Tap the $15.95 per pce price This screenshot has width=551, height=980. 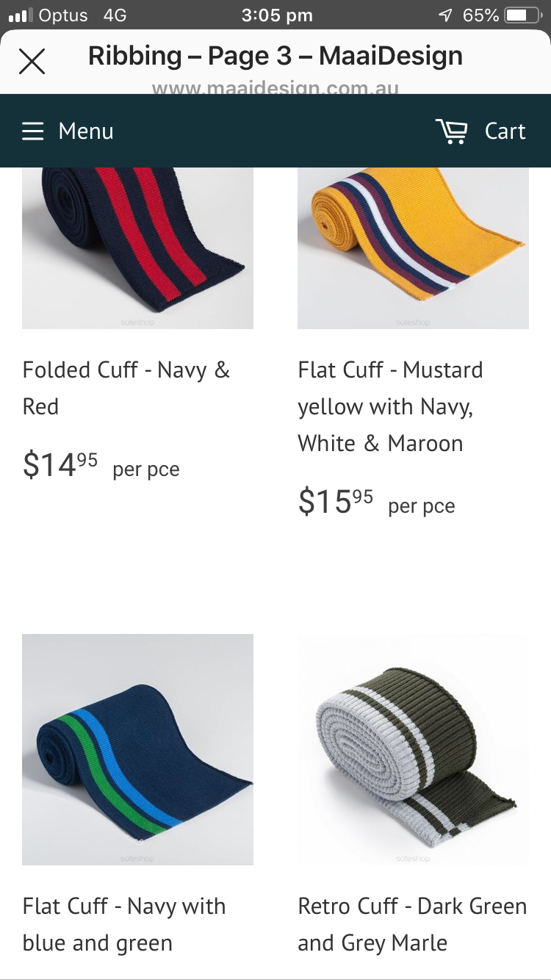(x=377, y=502)
